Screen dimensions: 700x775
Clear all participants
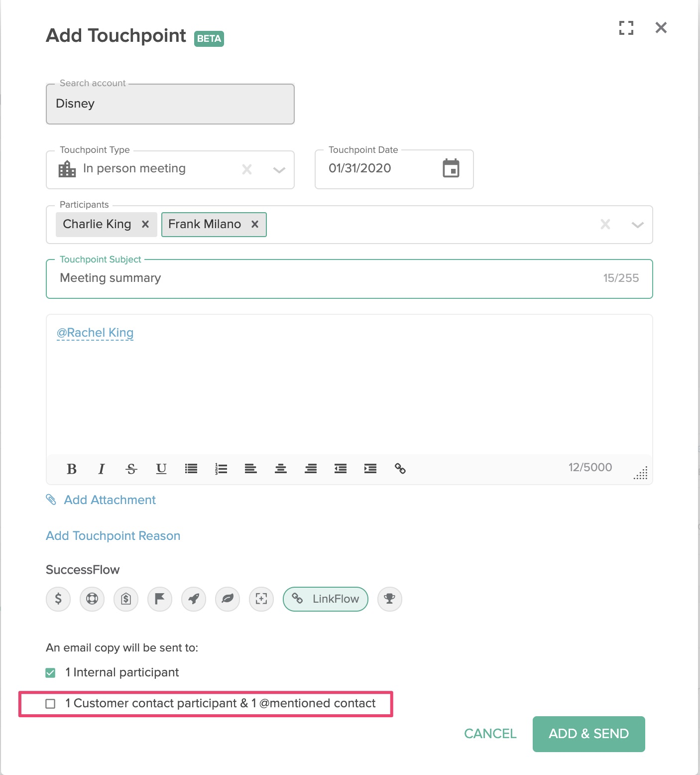[x=605, y=224]
